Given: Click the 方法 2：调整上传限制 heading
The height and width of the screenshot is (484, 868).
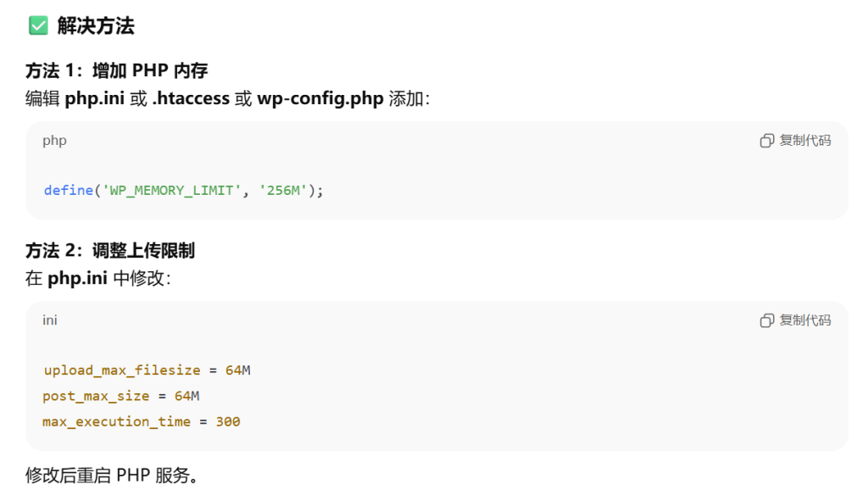Looking at the screenshot, I should (x=110, y=250).
